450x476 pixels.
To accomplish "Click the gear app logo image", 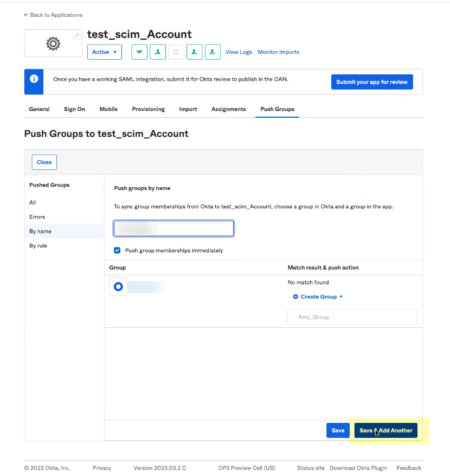I will click(53, 43).
